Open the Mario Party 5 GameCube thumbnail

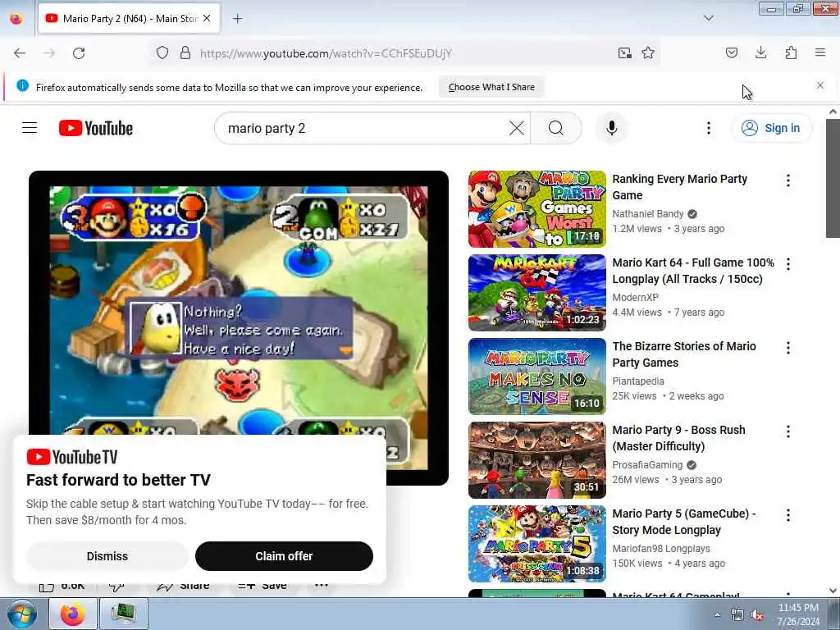[536, 543]
